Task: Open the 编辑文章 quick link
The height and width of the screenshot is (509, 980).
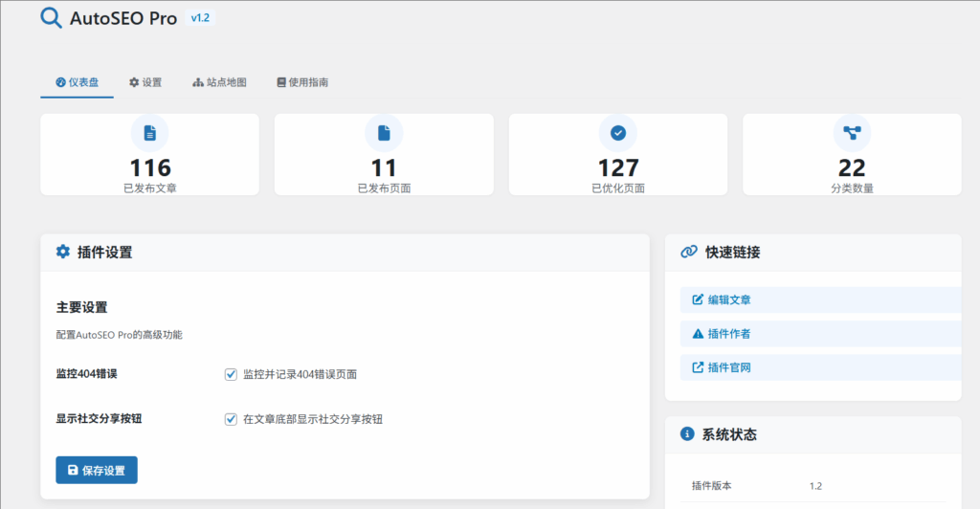Action: pyautogui.click(x=820, y=299)
